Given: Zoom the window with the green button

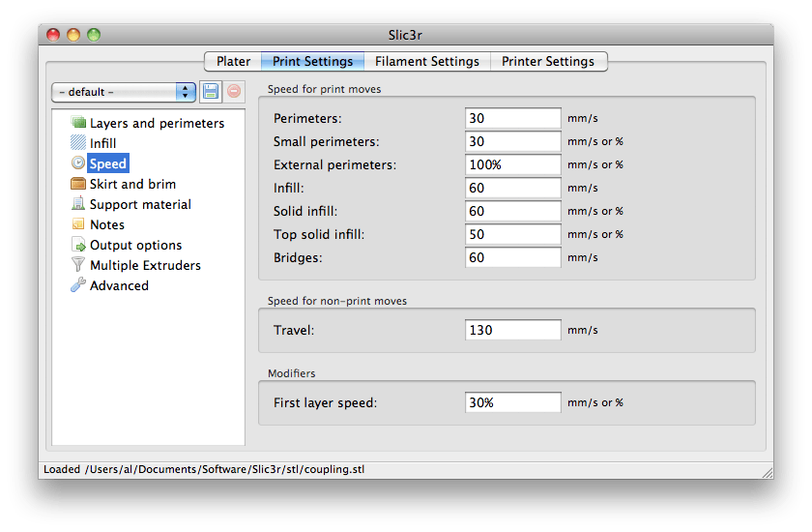Looking at the screenshot, I should 94,35.
